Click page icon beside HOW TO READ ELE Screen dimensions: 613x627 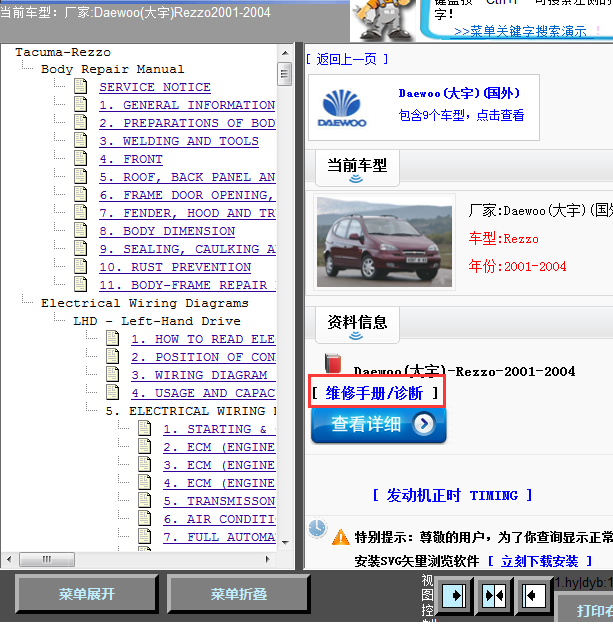click(112, 339)
